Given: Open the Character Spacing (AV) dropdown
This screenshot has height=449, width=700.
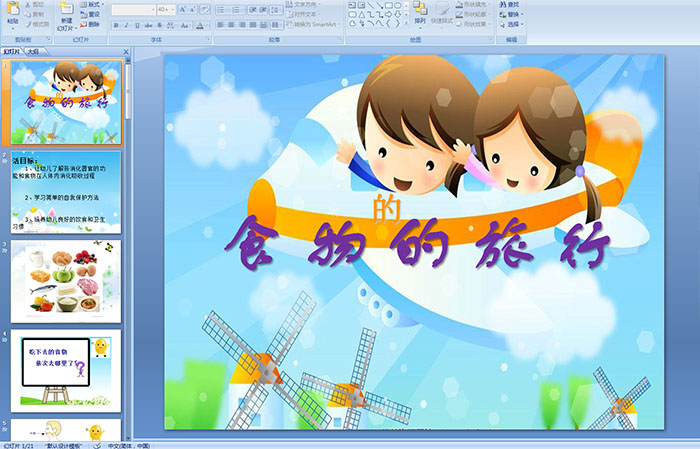Looking at the screenshot, I should pyautogui.click(x=171, y=25).
